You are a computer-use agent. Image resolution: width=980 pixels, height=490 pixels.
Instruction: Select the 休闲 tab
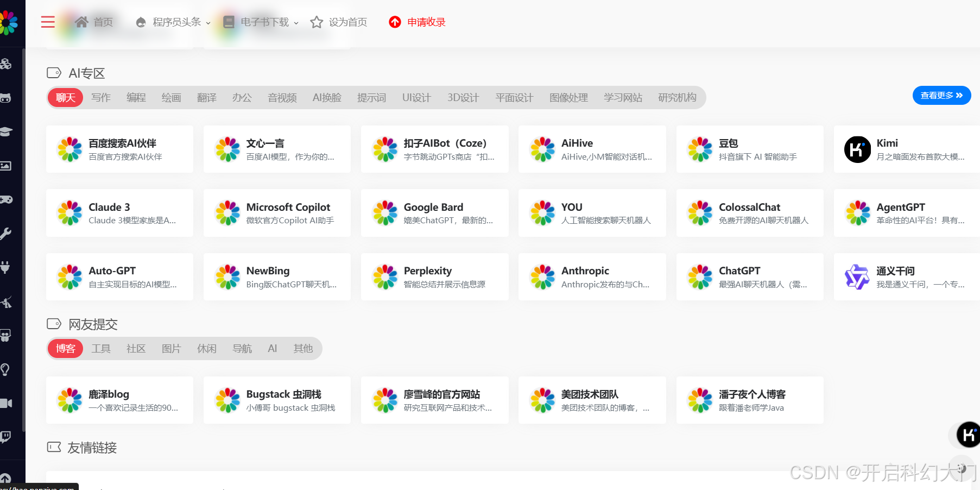(x=207, y=348)
